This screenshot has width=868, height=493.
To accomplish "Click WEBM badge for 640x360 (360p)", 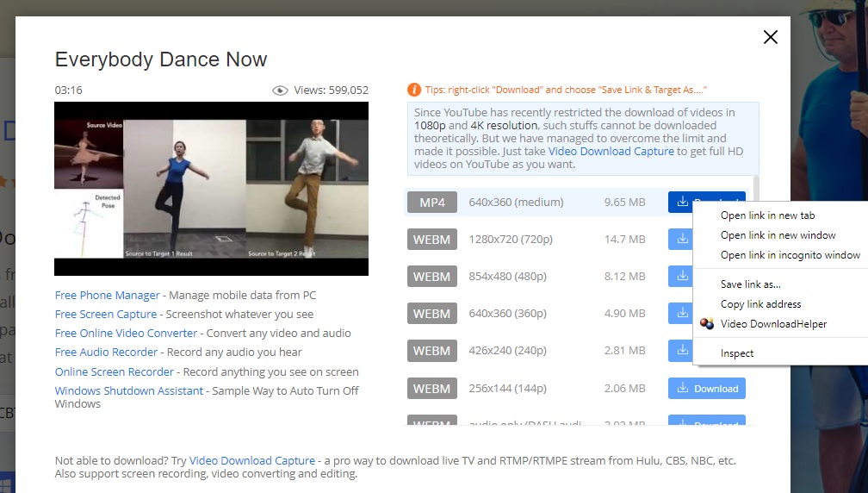I will point(431,314).
